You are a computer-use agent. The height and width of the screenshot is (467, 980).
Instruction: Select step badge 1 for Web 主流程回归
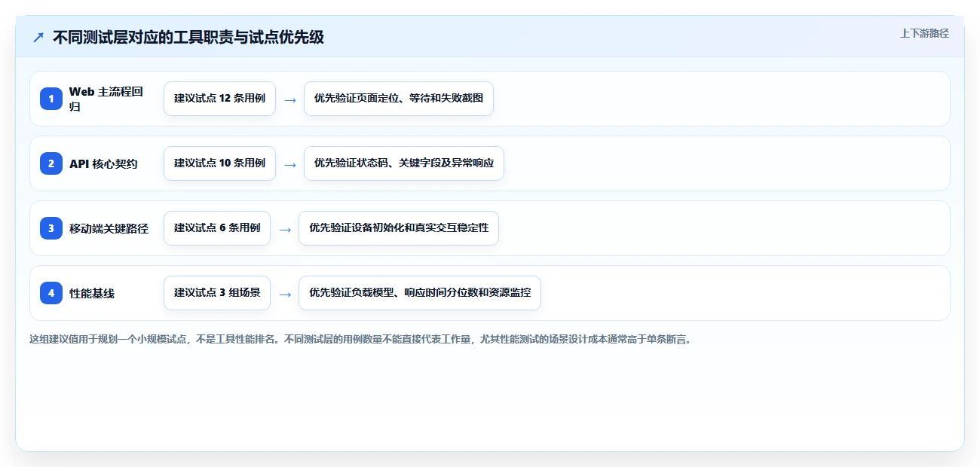(x=51, y=99)
